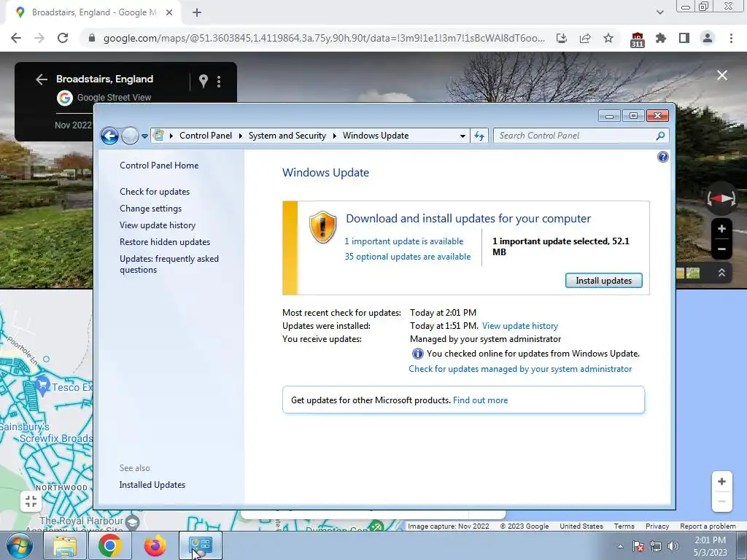Open a new Chrome tab
This screenshot has height=560, width=747.
tap(197, 12)
